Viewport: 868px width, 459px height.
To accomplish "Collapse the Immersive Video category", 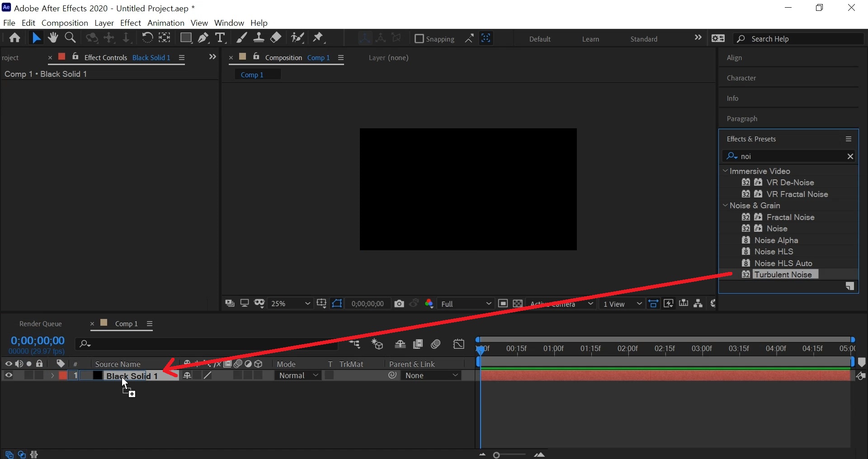I will (x=725, y=171).
